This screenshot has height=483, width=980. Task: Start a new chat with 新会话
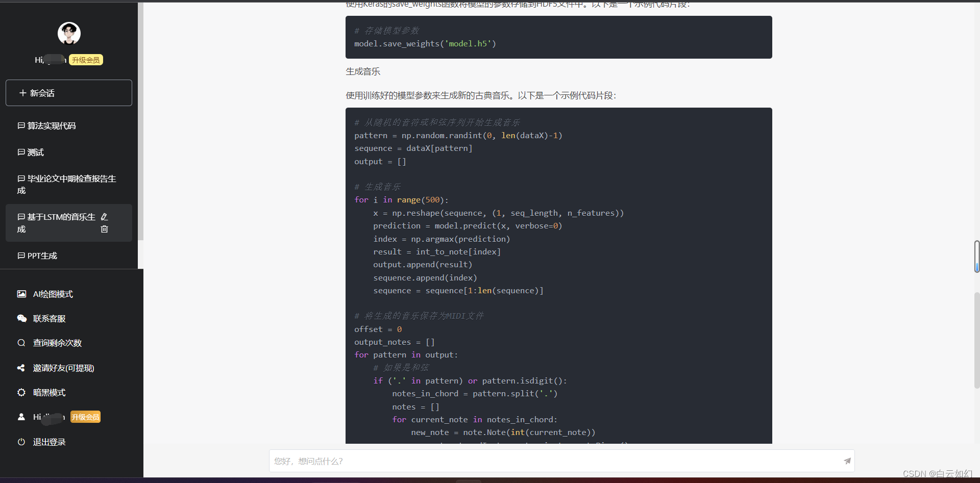click(69, 93)
